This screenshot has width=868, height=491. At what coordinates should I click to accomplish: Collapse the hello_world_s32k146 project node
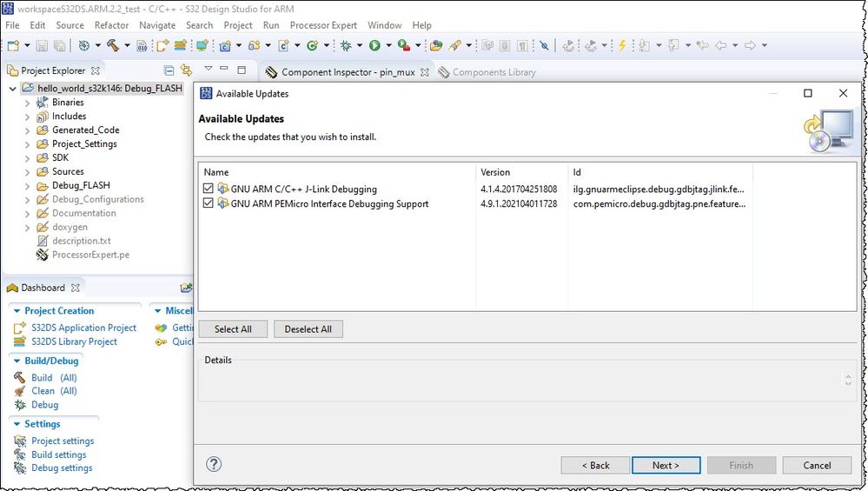[x=13, y=89]
